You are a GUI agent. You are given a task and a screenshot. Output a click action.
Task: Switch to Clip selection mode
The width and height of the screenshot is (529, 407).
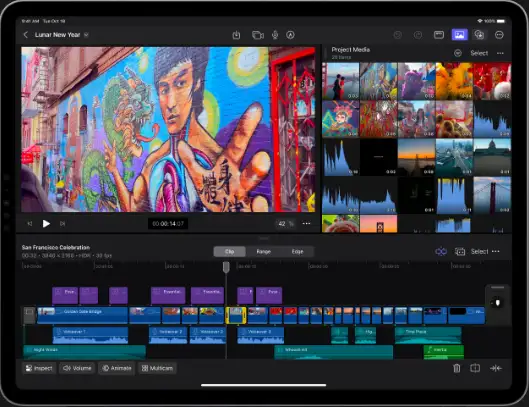click(x=230, y=251)
